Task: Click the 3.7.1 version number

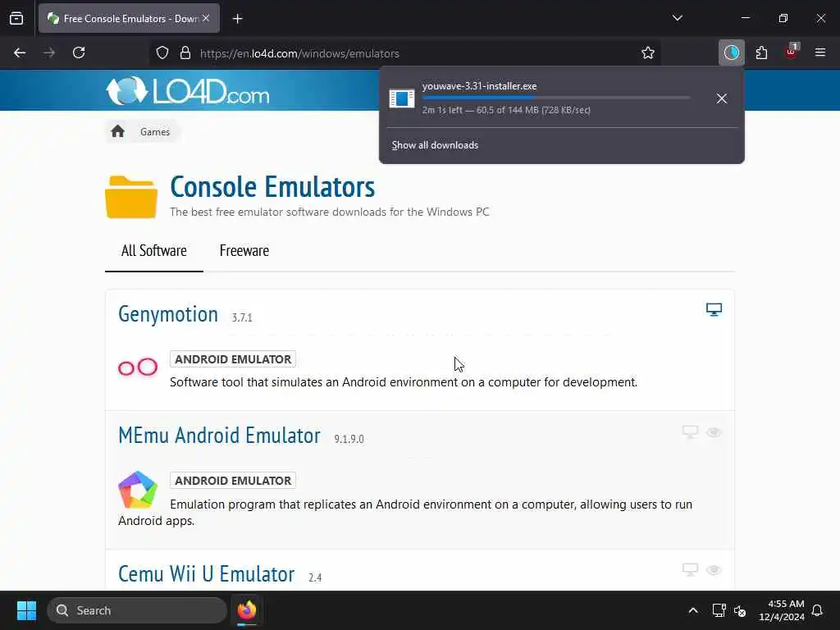Action: (242, 317)
